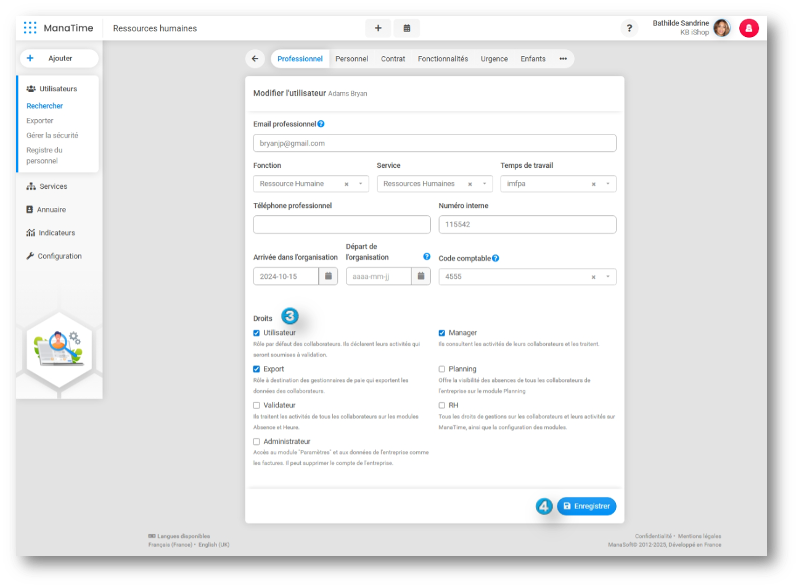Click the Code comptable help icon
Viewport: 798px width, 587px height.
495,258
